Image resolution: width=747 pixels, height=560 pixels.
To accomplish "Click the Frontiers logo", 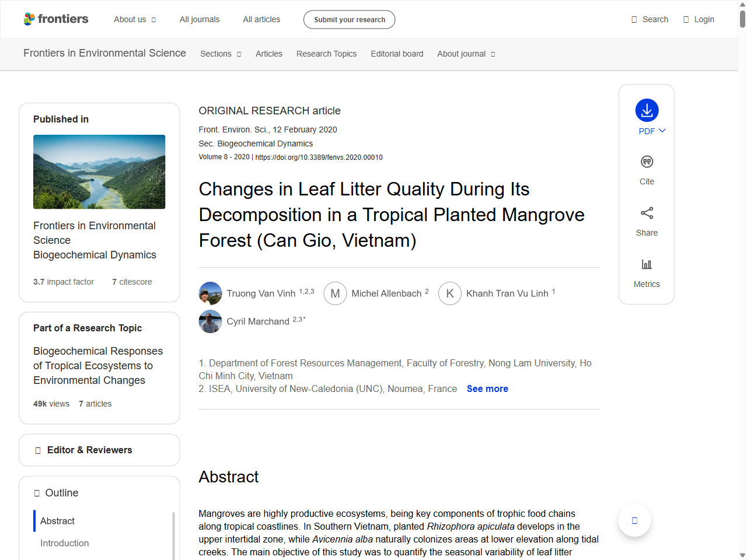I will [x=56, y=19].
